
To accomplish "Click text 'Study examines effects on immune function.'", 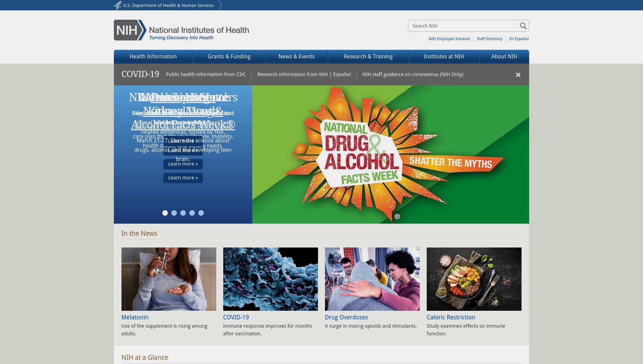I will tap(466, 330).
